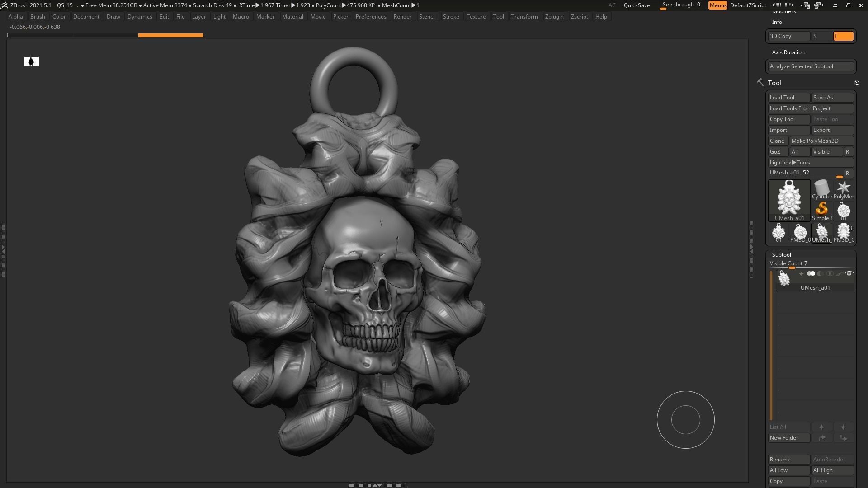868x488 pixels.
Task: Hide ZBrush to tray icon
Action: [x=835, y=5]
